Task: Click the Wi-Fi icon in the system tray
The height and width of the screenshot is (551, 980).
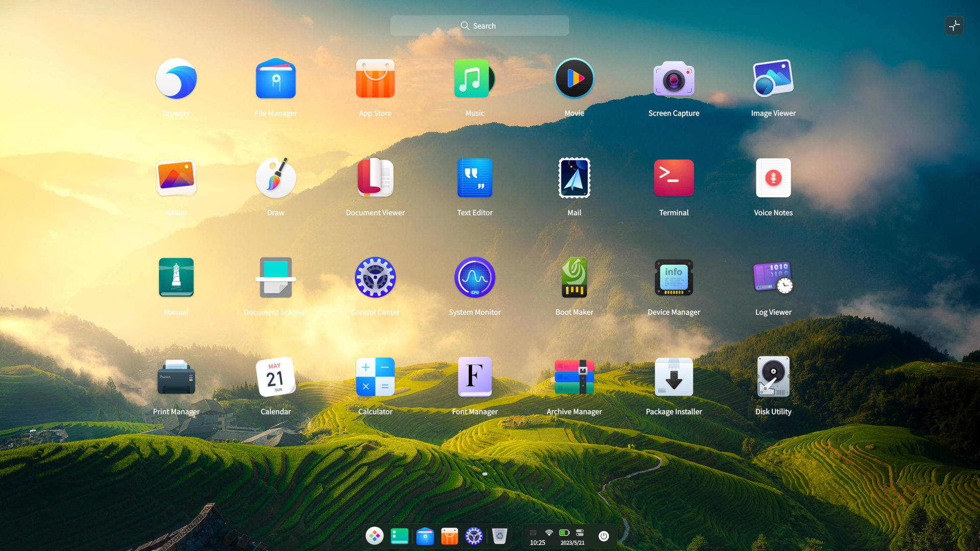Action: pos(549,532)
